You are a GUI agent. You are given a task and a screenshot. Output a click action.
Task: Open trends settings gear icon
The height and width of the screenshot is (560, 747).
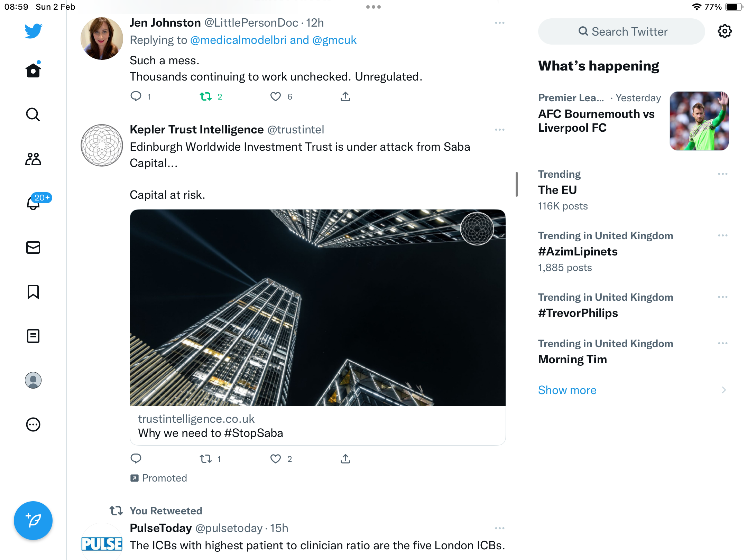click(x=725, y=31)
